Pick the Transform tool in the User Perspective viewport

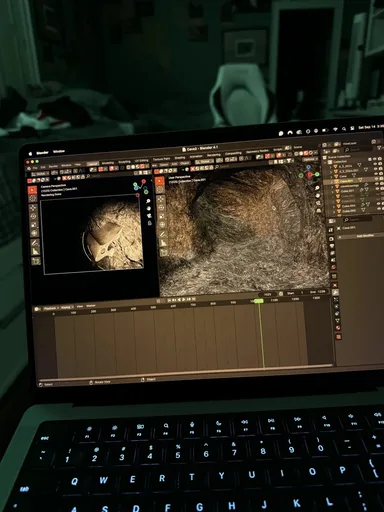[162, 225]
